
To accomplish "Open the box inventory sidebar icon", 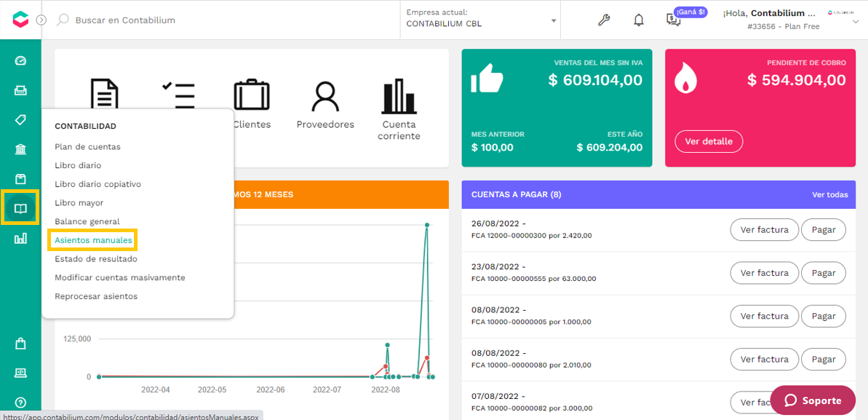I will click(20, 179).
